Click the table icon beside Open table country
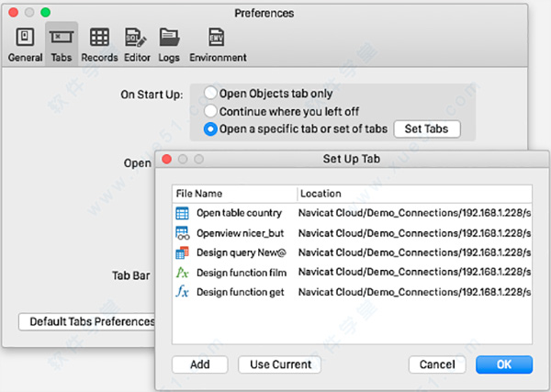Image resolution: width=551 pixels, height=392 pixels. coord(181,213)
